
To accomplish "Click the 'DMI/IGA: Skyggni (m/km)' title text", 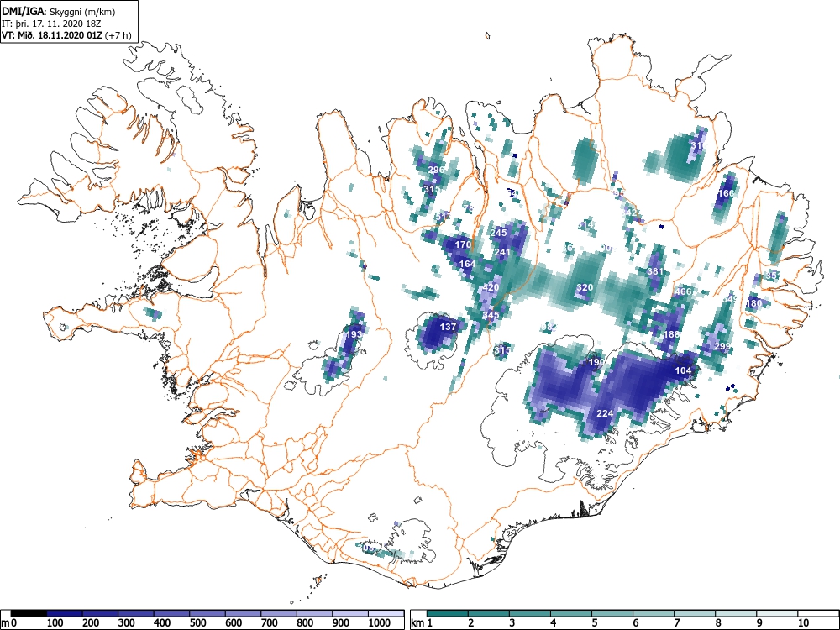I will 59,11.
